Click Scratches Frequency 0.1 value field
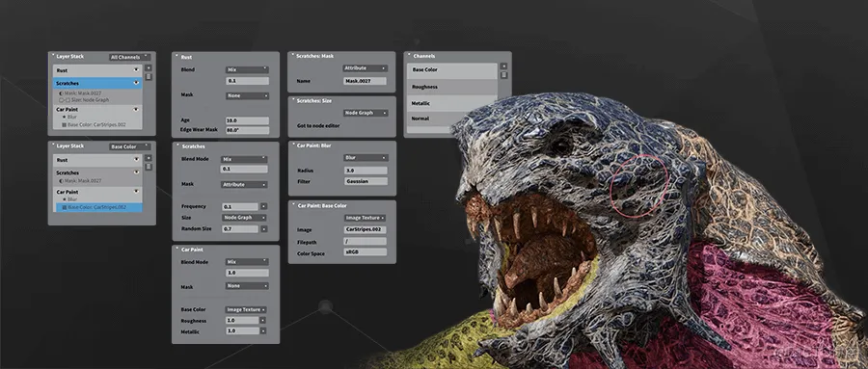Image resolution: width=868 pixels, height=369 pixels. pyautogui.click(x=240, y=206)
